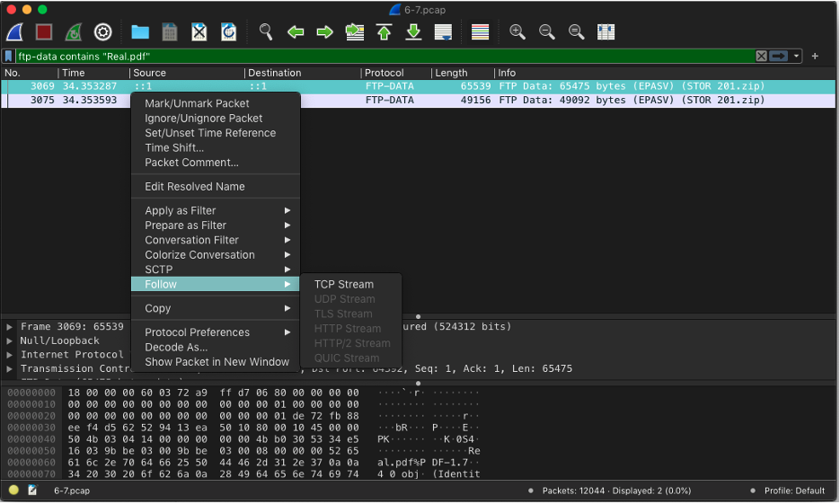Start capture with the shark fin icon
Screen dimensions: 840x504
[15, 32]
